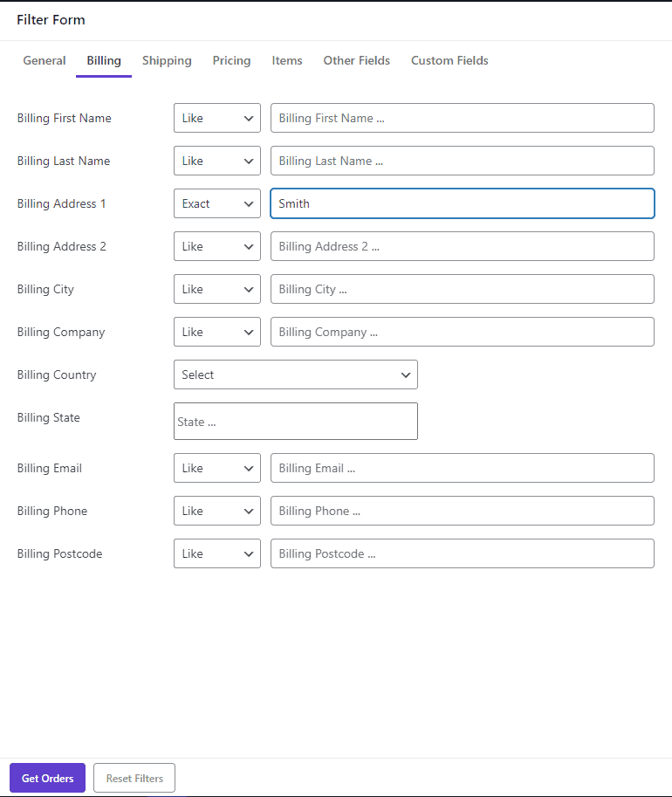
Task: Open the Exact dropdown for Billing Address 1
Action: (216, 203)
